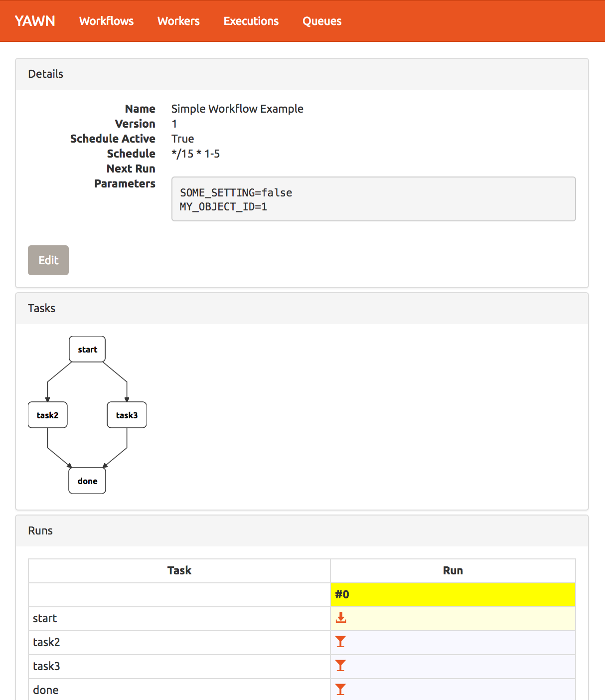Click the 'done' task row label
Viewport: 605px width, 700px height.
tap(46, 690)
